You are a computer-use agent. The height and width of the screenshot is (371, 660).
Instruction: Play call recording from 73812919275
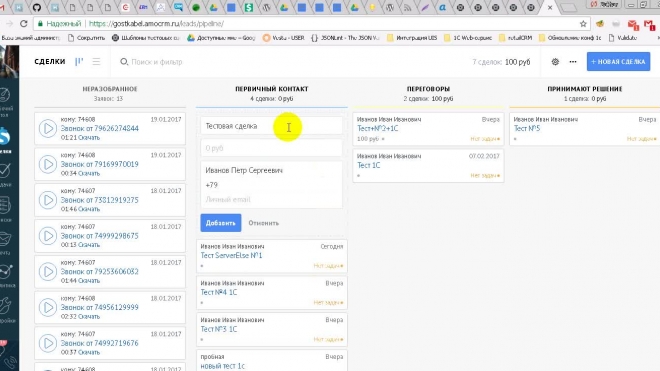pos(48,200)
